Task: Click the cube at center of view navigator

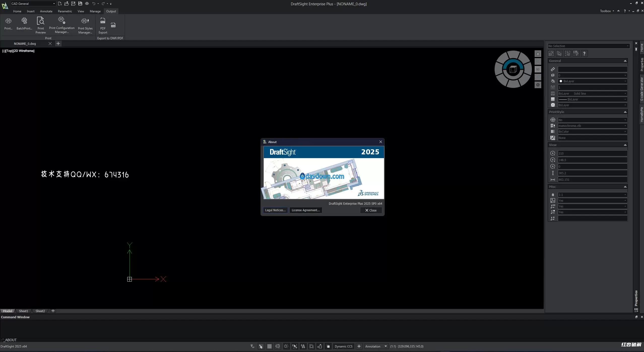Action: click(x=513, y=69)
